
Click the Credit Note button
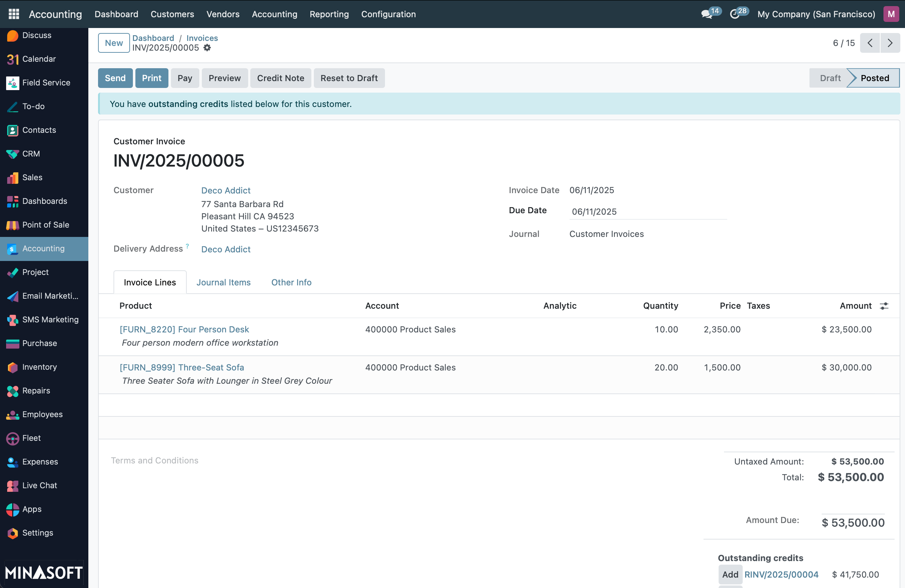pyautogui.click(x=280, y=78)
